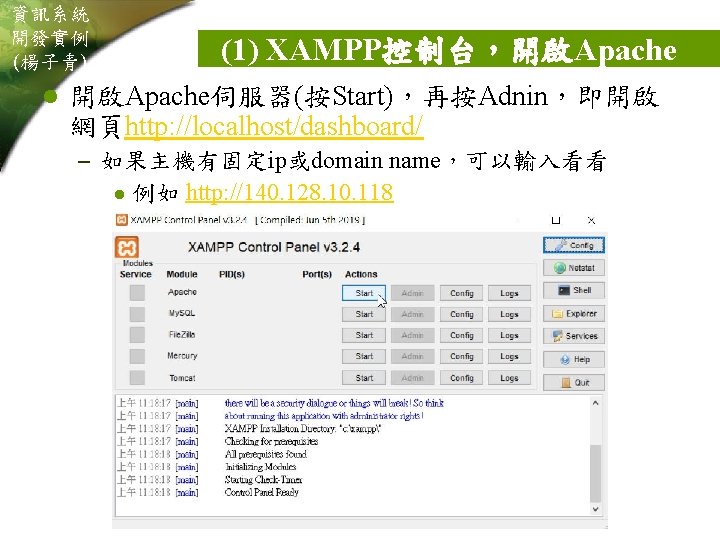Click the Tomcat module name
720x540 pixels.
(x=182, y=378)
